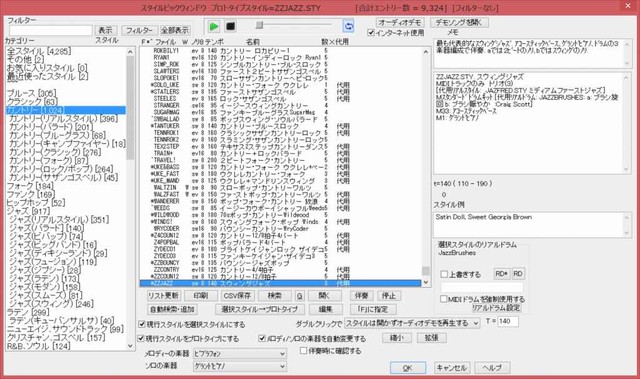Select お気に入りスタイル [0] category
The image size is (640, 379).
click(x=47, y=68)
